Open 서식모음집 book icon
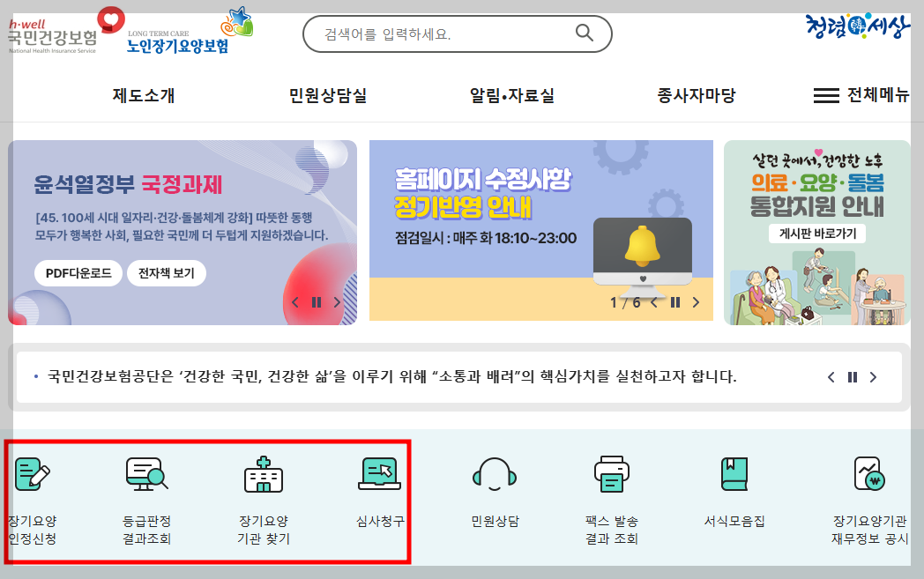Screen dimensions: 924x579 coord(734,474)
